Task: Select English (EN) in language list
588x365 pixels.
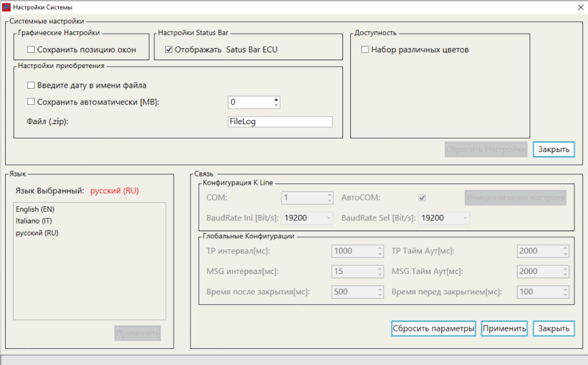Action: (35, 209)
